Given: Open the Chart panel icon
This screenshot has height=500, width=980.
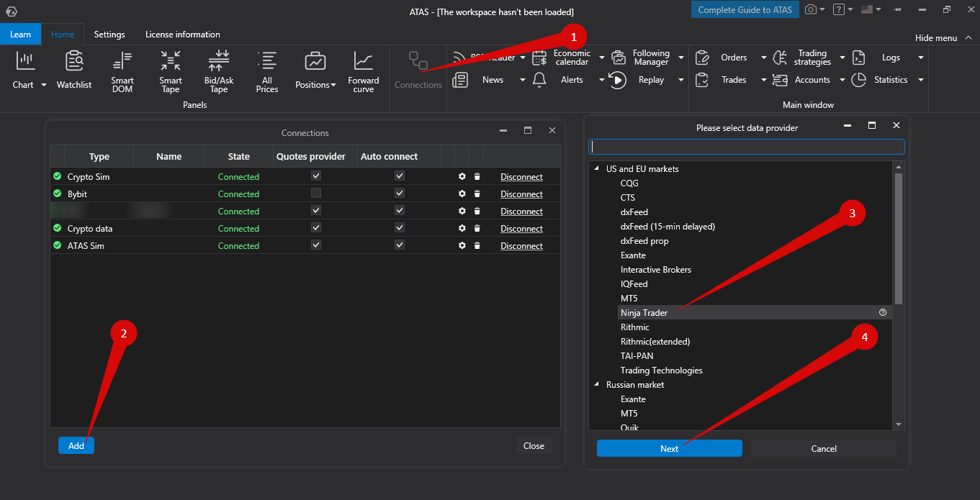Looking at the screenshot, I should point(26,61).
